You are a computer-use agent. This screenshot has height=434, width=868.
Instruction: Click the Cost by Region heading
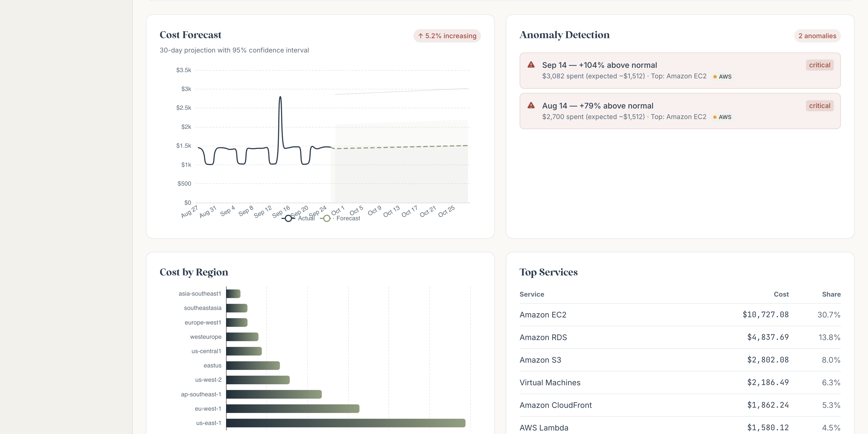click(194, 272)
